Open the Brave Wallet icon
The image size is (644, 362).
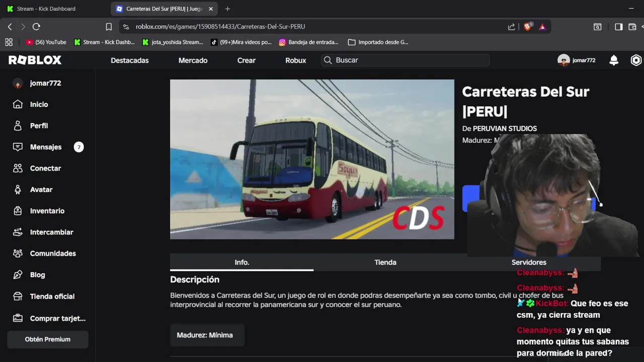(x=632, y=27)
